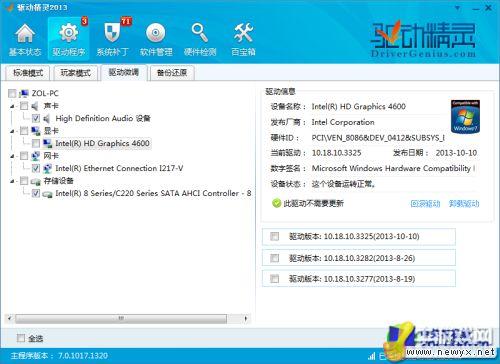This screenshot has width=500, height=364.
Task: Select Intel(R) 8 Series/C220 SATA AHCI row
Action: click(153, 193)
